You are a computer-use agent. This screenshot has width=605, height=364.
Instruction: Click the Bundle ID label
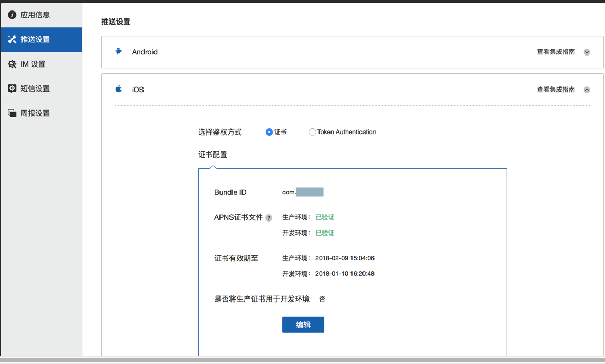tap(230, 192)
